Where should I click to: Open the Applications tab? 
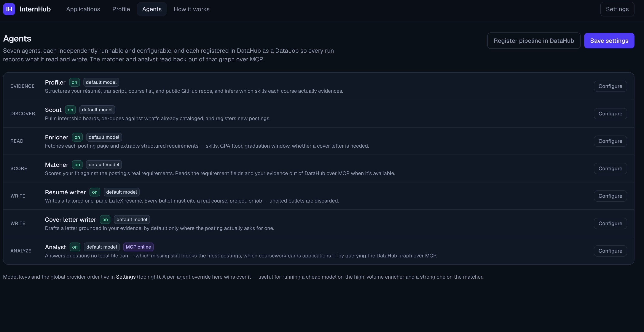click(x=83, y=9)
